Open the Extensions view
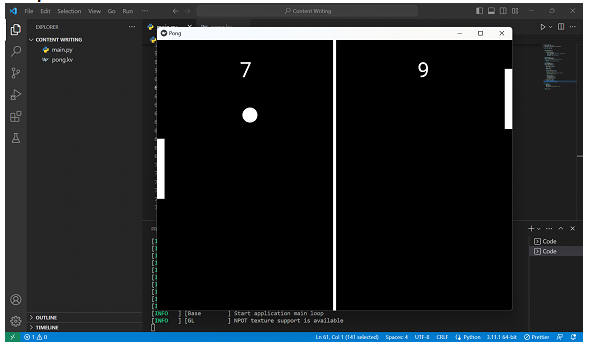Viewport: 610px width, 360px height. pos(16,116)
